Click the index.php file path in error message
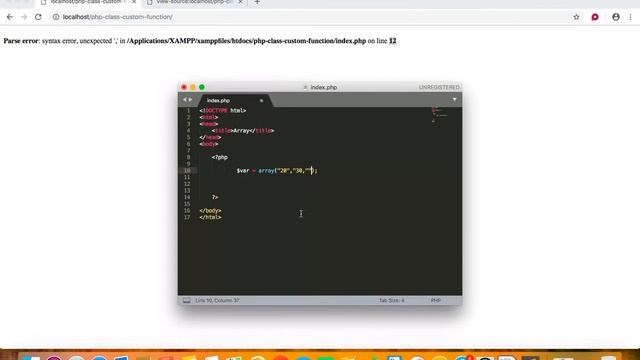Screen dimensions: 640x360 [x=247, y=41]
